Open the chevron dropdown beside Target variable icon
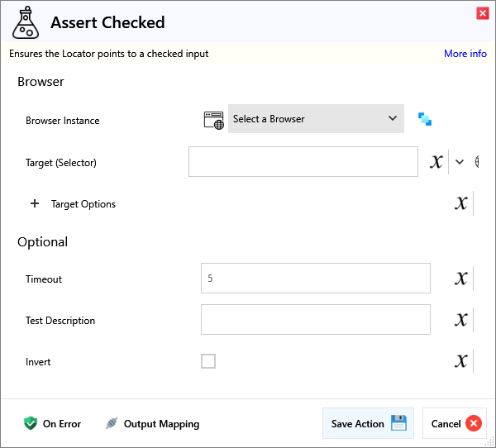The image size is (496, 448). pos(460,162)
